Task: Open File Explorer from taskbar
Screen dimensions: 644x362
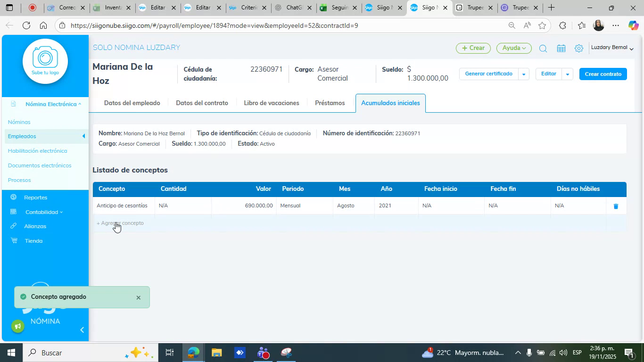Action: 216,353
